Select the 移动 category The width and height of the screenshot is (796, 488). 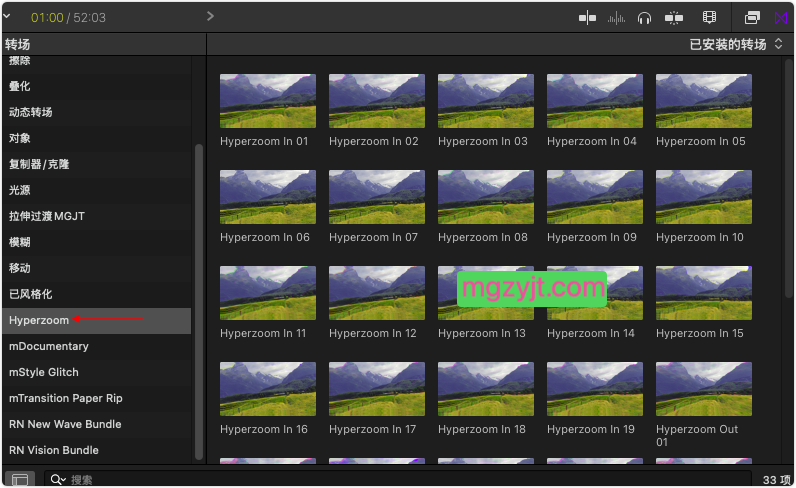click(x=96, y=268)
